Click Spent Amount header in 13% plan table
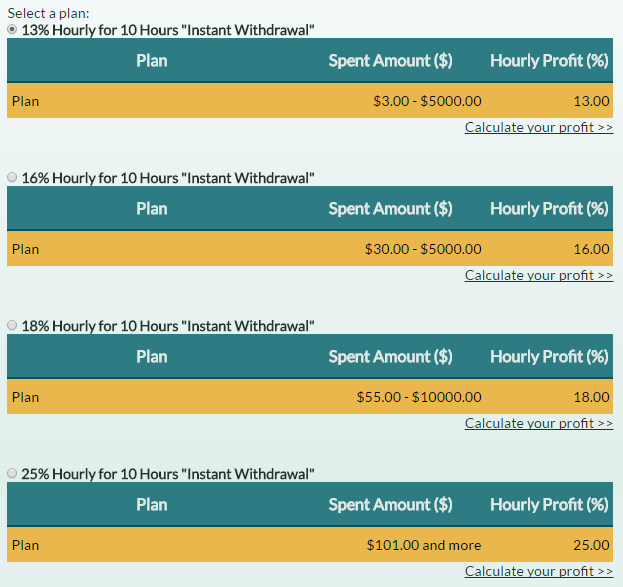Screen dimensions: 623x587 390,61
